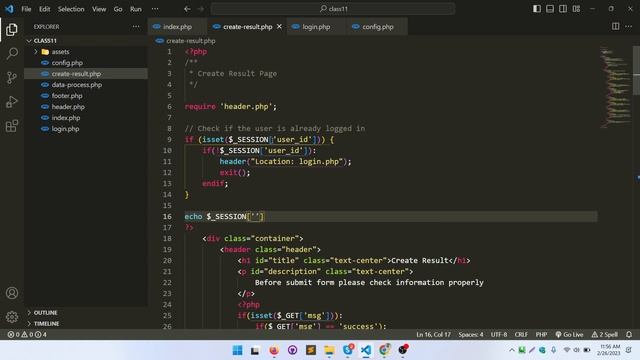Open the Extensions view

12,126
